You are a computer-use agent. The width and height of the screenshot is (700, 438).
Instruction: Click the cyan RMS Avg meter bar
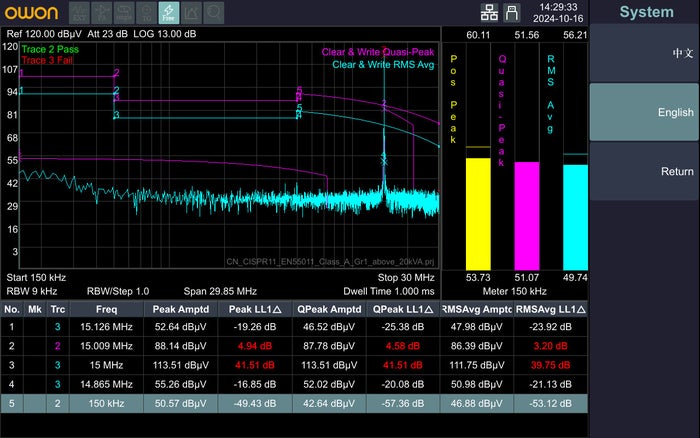pos(575,217)
